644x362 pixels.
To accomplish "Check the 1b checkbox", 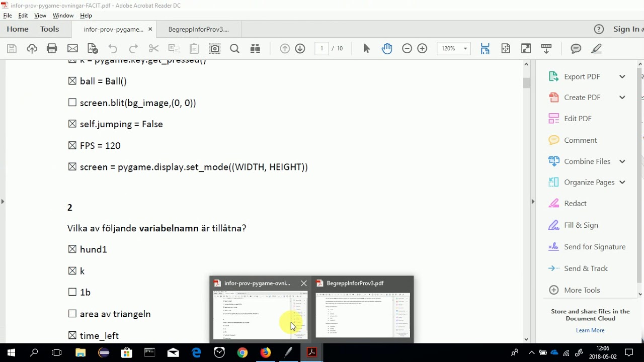I will [x=72, y=292].
